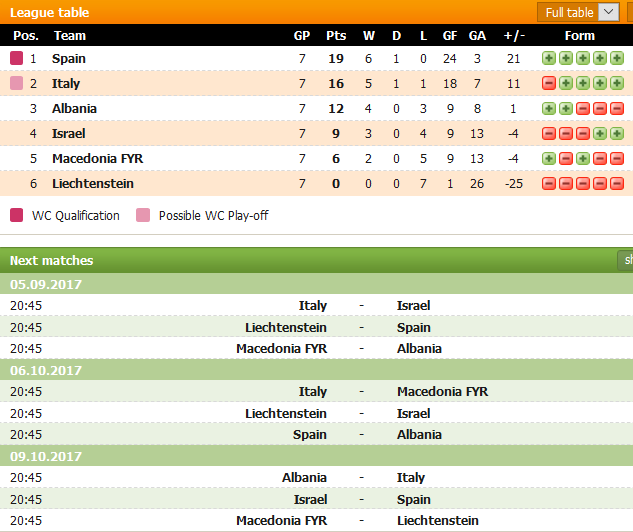Image resolution: width=633 pixels, height=532 pixels.
Task: Click Liechtenstein's first red loss form icon
Action: tap(549, 184)
